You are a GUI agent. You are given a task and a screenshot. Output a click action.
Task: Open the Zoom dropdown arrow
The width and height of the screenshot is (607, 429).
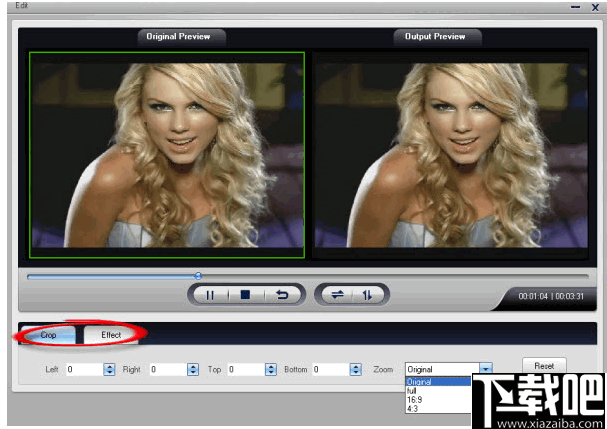(x=486, y=369)
